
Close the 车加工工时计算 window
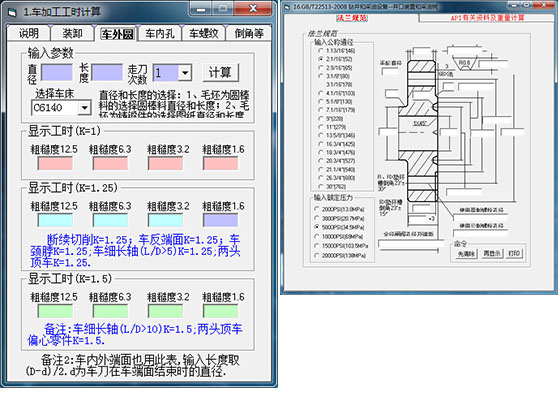pos(253,9)
